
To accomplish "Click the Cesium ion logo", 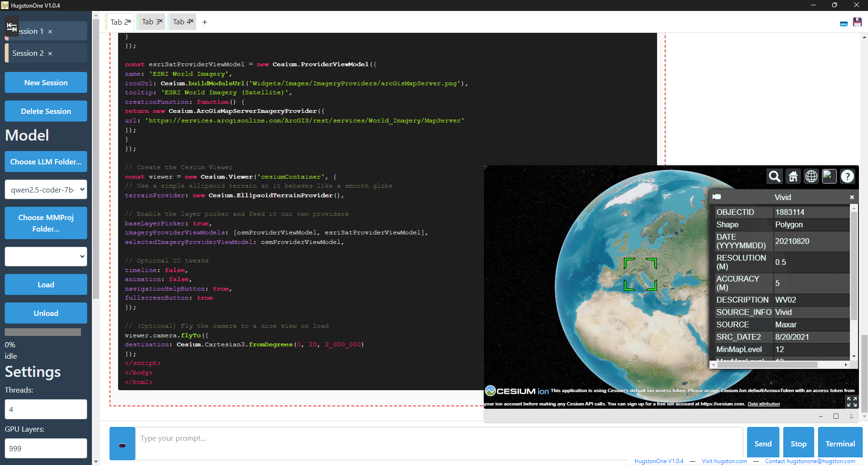I will [517, 391].
